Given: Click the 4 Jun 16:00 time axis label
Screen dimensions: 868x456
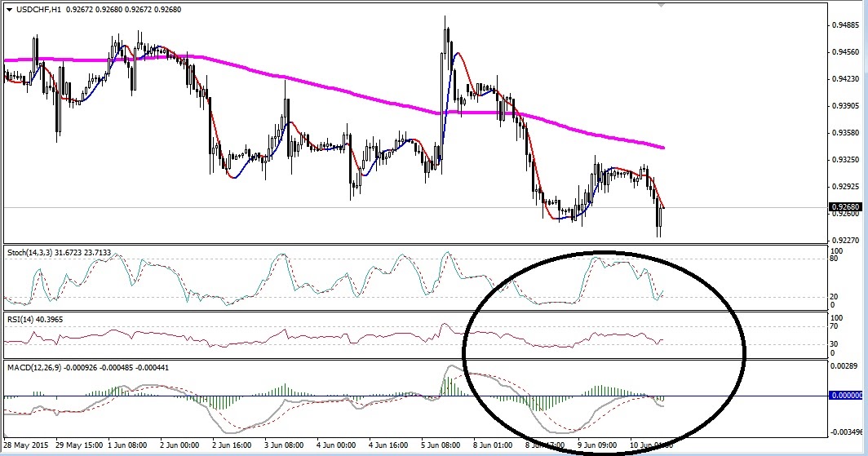Looking at the screenshot, I should pos(388,445).
